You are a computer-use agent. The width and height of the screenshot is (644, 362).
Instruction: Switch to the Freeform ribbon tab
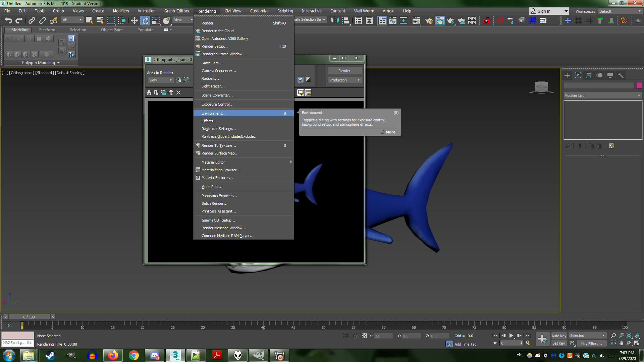click(47, 30)
